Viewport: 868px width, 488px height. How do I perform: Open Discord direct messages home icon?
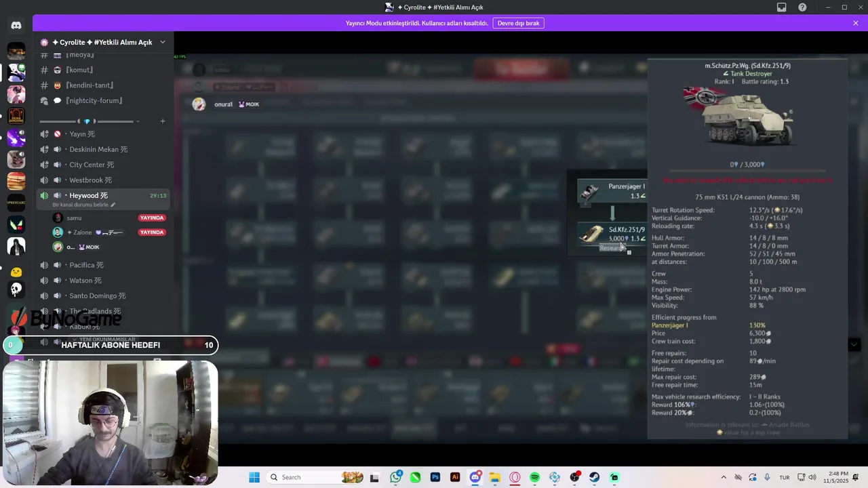pyautogui.click(x=16, y=25)
